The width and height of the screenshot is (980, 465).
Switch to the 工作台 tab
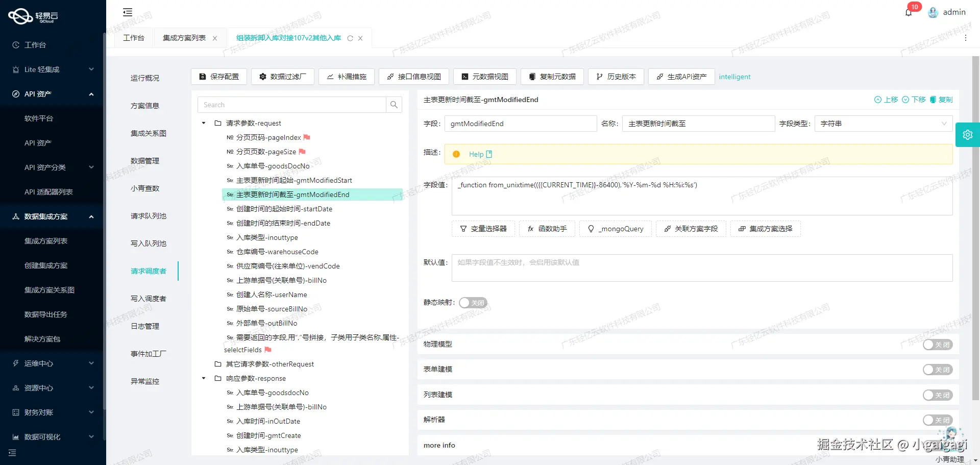(133, 38)
